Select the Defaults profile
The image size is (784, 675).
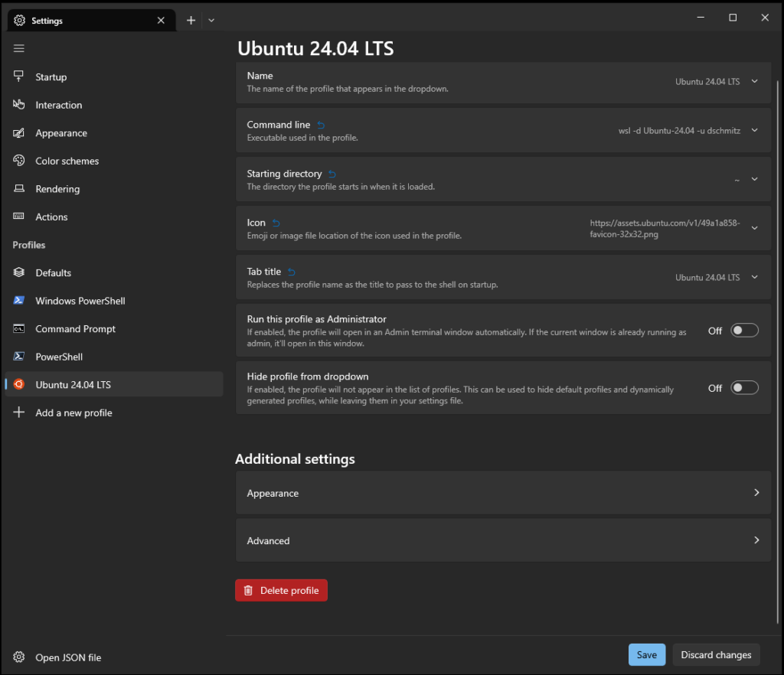[114, 272]
